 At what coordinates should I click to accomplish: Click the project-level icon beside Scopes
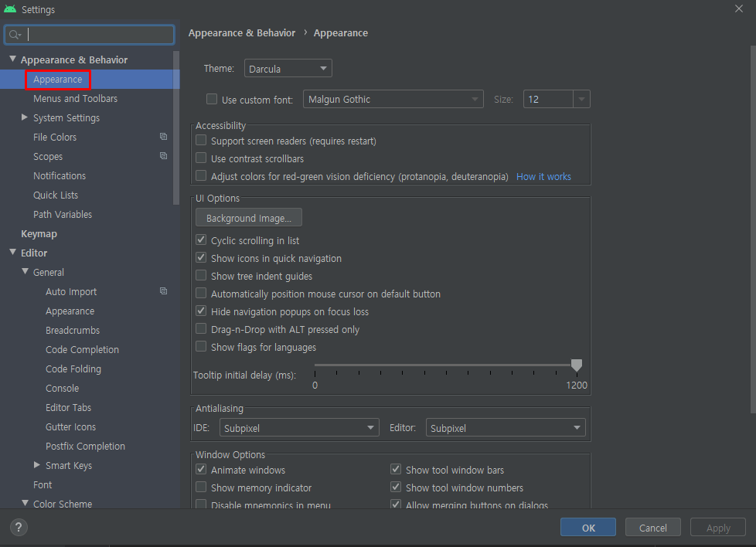[163, 156]
